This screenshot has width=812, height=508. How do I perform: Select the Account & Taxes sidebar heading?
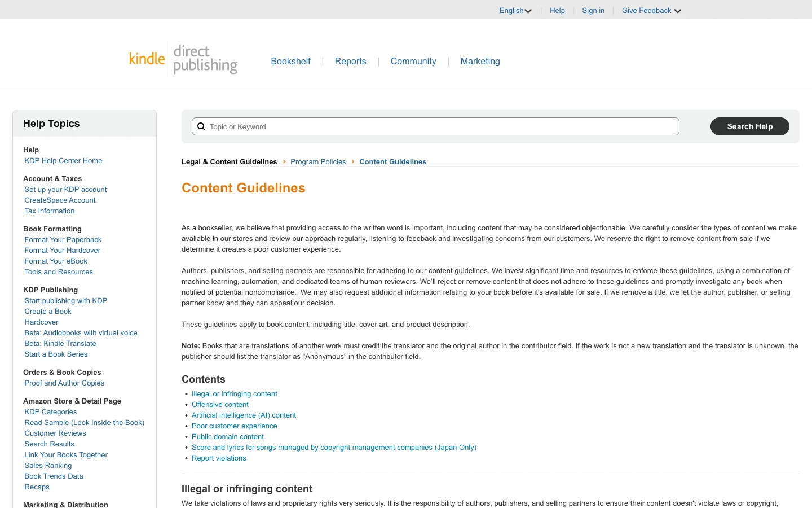click(52, 179)
